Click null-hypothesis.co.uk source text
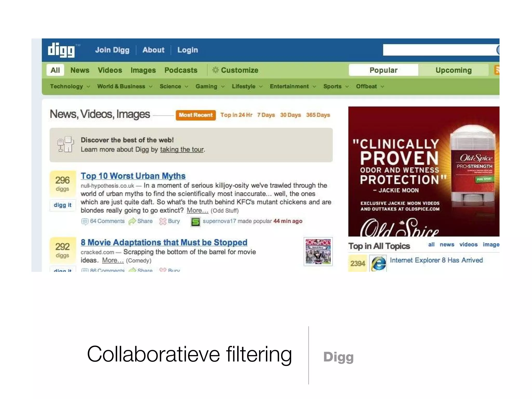 [107, 186]
